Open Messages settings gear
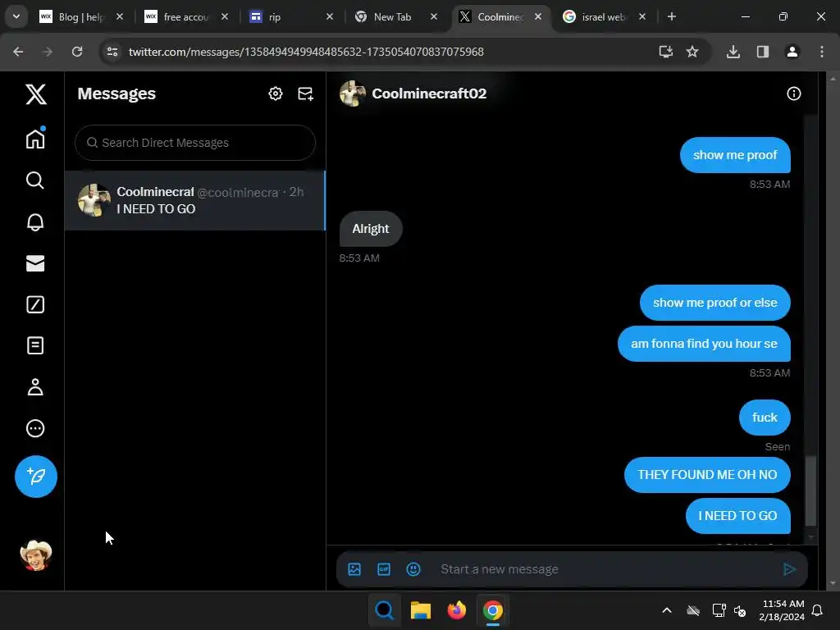 (x=276, y=94)
